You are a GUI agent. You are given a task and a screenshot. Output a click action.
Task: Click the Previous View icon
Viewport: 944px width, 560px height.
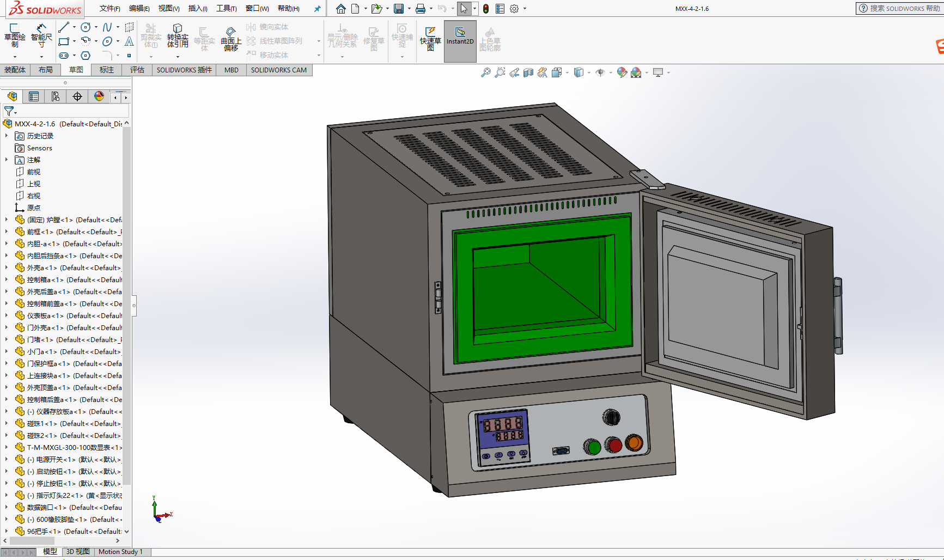(x=514, y=72)
